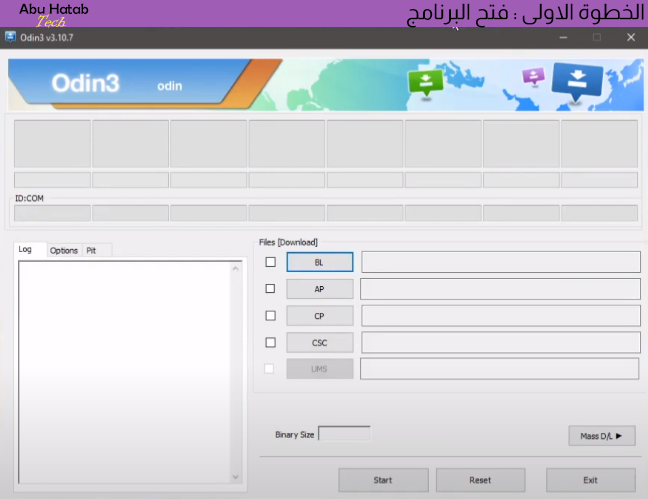Open the CP file browse button
Image resolution: width=648 pixels, height=499 pixels.
click(x=320, y=316)
